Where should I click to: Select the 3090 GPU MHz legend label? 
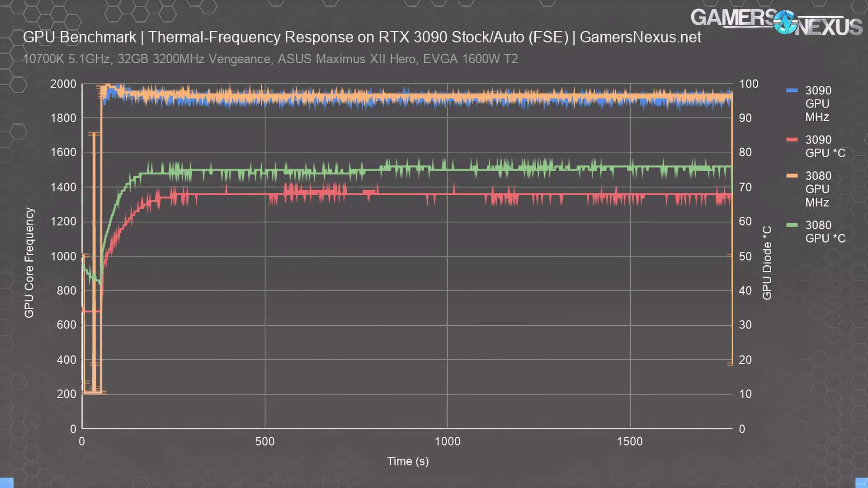click(x=818, y=103)
